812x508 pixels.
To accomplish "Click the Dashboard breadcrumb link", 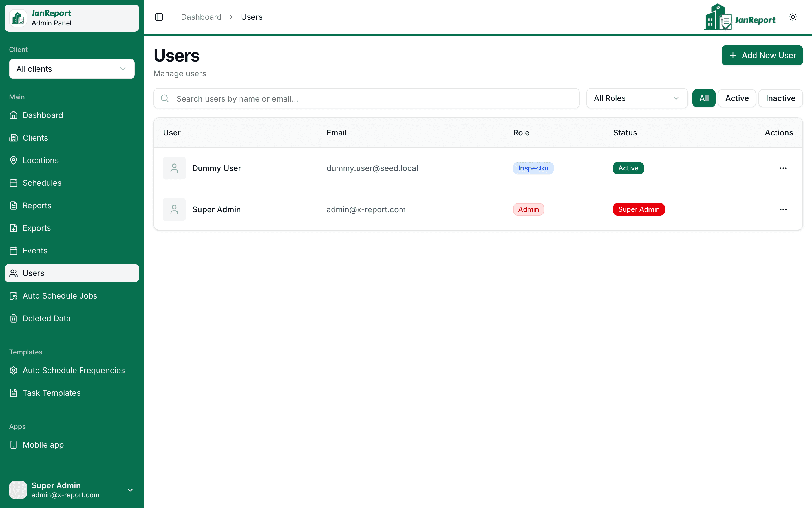I will [201, 17].
